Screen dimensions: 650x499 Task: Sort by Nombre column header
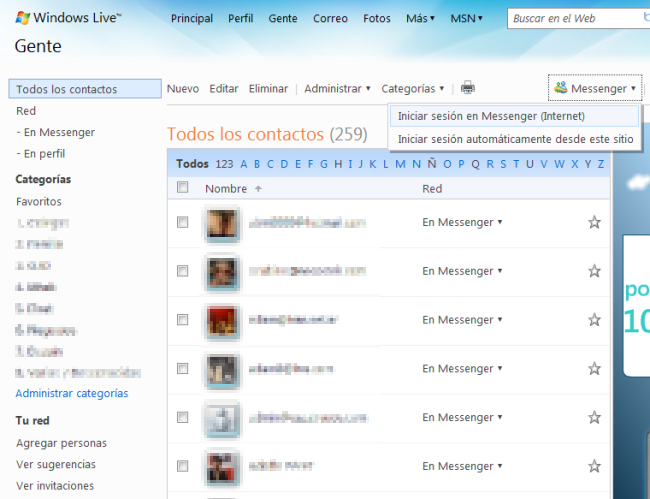(x=226, y=189)
